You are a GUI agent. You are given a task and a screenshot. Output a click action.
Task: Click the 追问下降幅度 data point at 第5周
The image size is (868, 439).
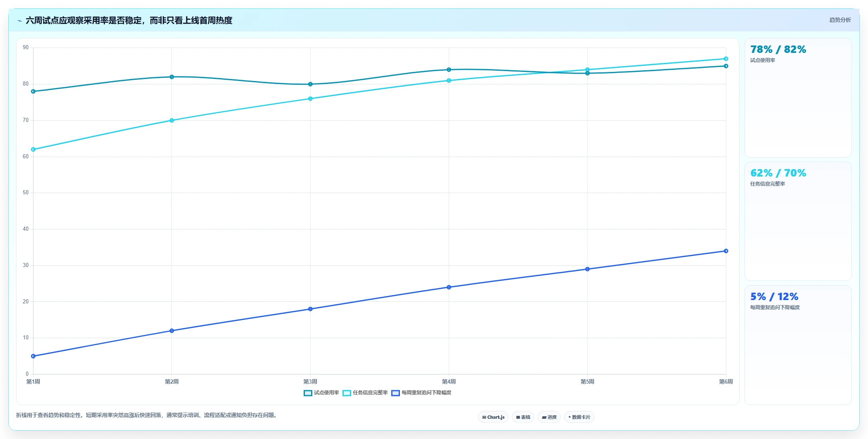pyautogui.click(x=587, y=269)
